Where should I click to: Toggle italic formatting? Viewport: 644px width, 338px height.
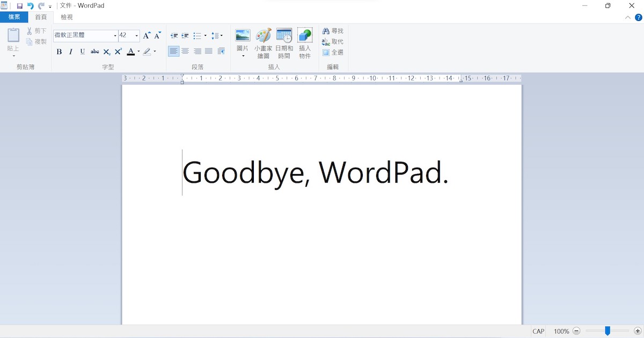pyautogui.click(x=70, y=52)
